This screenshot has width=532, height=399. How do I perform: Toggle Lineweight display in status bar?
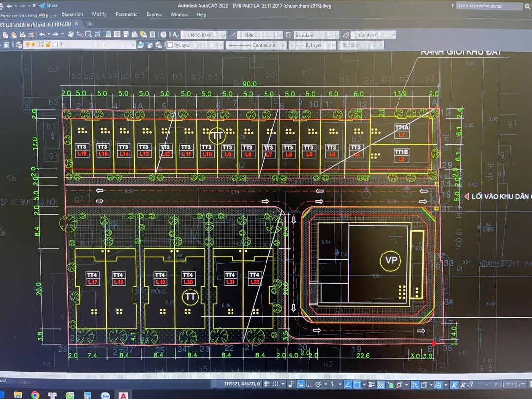(x=371, y=384)
